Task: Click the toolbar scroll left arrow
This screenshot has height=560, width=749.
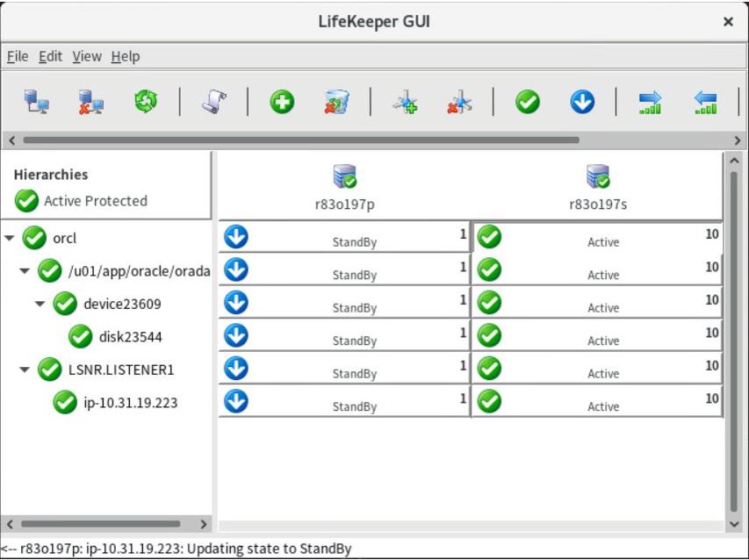Action: (12, 140)
